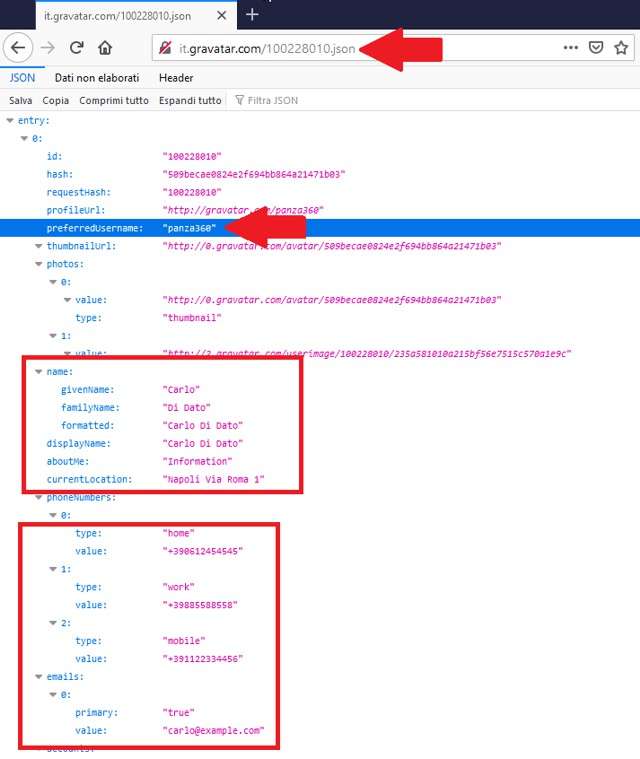Collapse the name node

[39, 371]
